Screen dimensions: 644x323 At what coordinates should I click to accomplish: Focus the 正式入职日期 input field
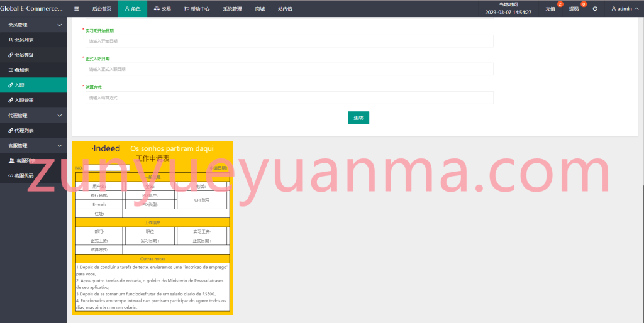click(289, 69)
